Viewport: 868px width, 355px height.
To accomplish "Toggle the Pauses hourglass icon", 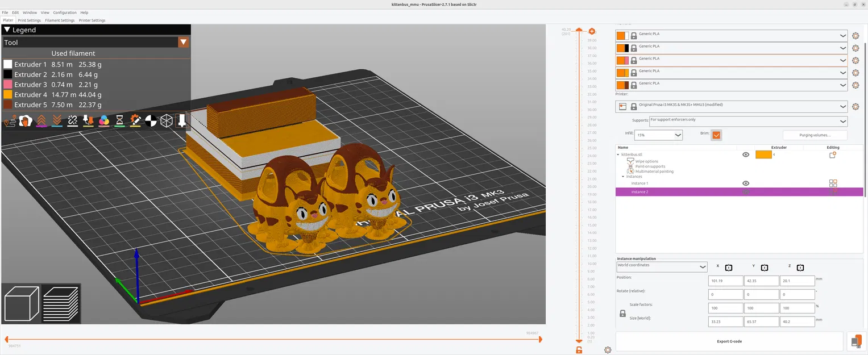I will click(119, 120).
